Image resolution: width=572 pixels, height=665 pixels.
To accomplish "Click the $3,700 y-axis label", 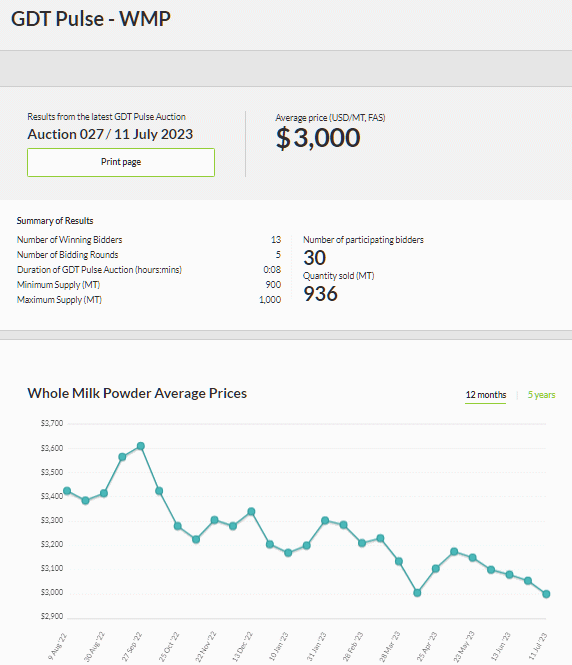I will (x=52, y=423).
